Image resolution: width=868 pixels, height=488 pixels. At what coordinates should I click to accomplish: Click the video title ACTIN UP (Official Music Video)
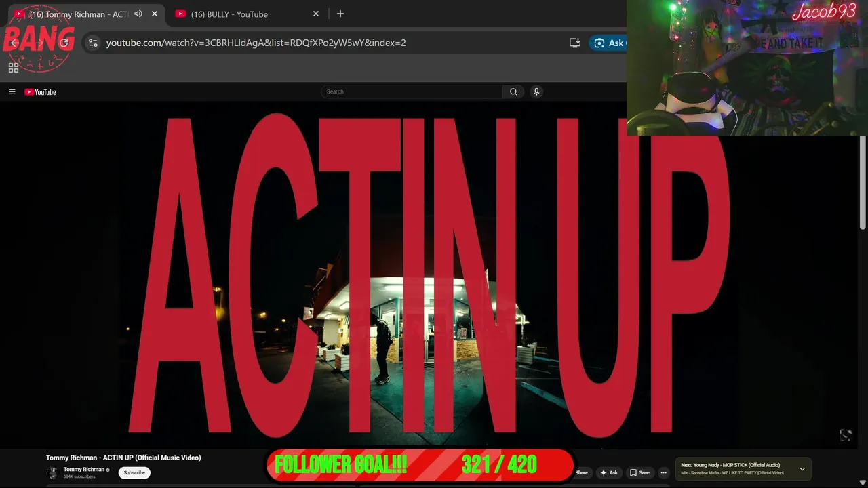123,457
